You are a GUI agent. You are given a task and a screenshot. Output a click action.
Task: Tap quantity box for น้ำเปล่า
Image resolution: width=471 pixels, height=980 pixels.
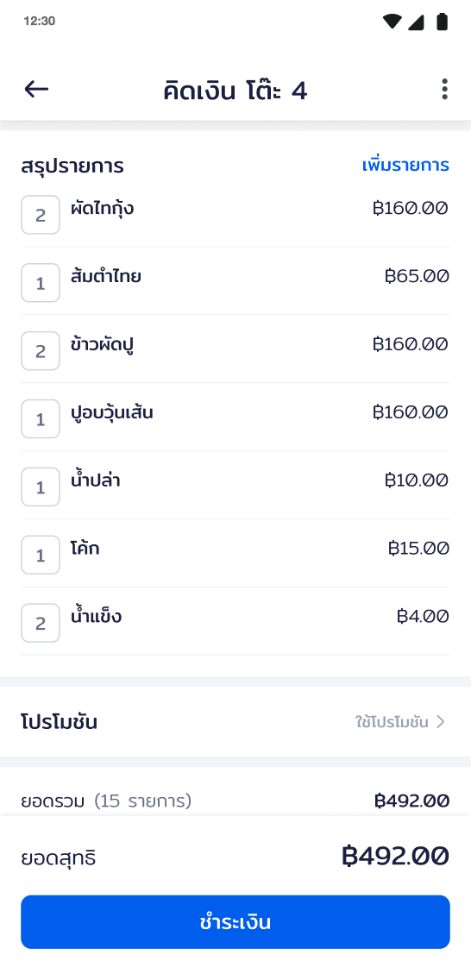click(x=41, y=487)
